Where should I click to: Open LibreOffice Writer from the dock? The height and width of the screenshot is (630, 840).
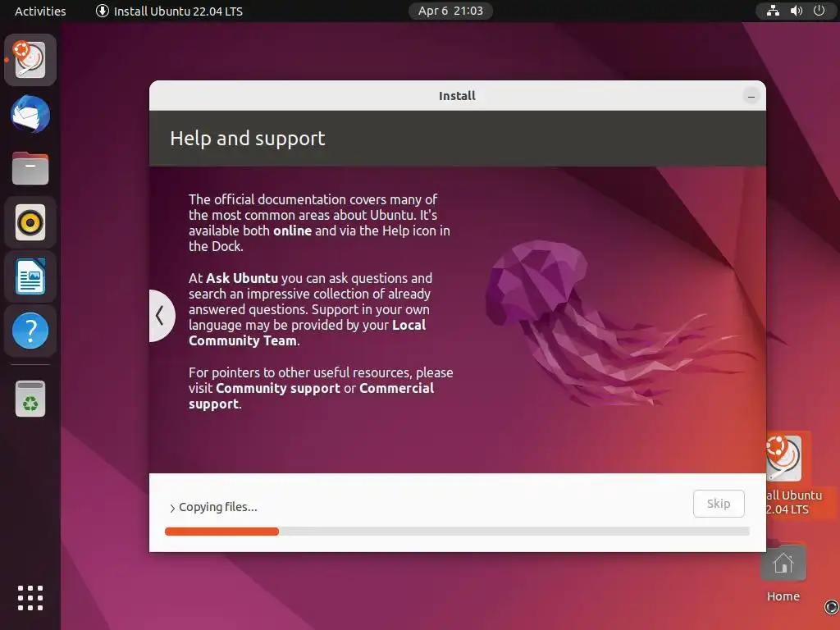30,276
